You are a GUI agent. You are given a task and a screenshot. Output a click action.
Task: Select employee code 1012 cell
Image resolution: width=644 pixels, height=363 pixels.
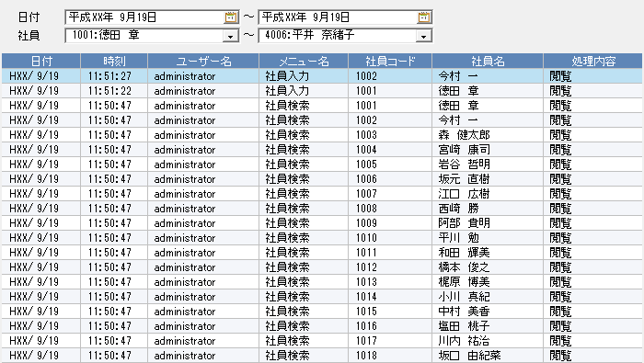pos(390,267)
